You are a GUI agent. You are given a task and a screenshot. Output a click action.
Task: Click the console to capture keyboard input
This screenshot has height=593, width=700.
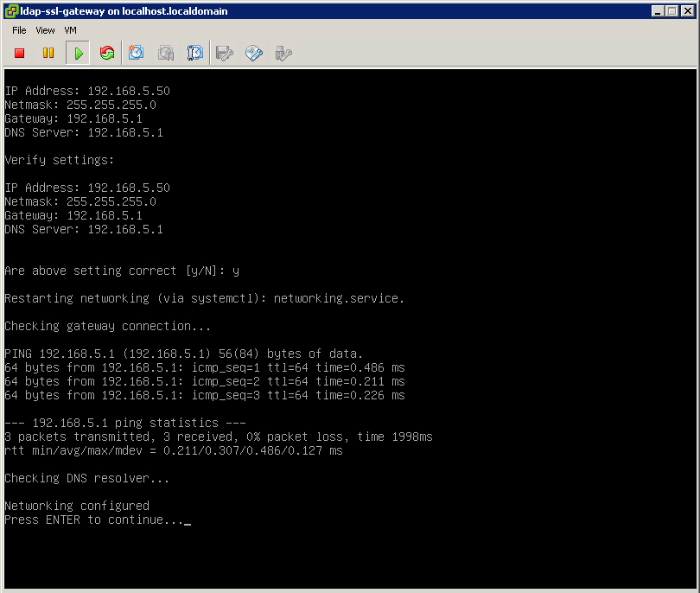[x=346, y=346]
